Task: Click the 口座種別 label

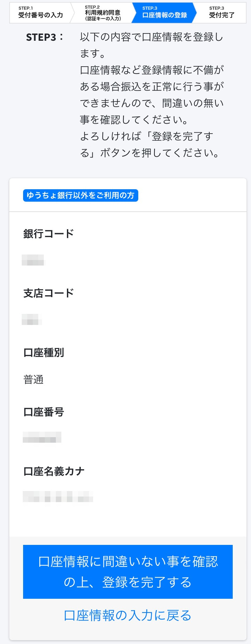Action: 44,353
